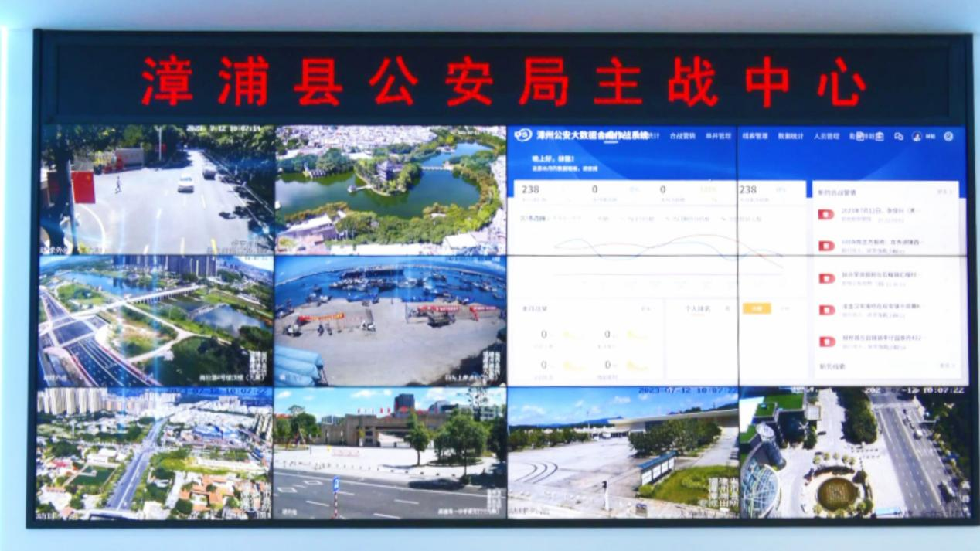Click the user avatar icon in header
The width and height of the screenshot is (980, 551).
pos(917,137)
